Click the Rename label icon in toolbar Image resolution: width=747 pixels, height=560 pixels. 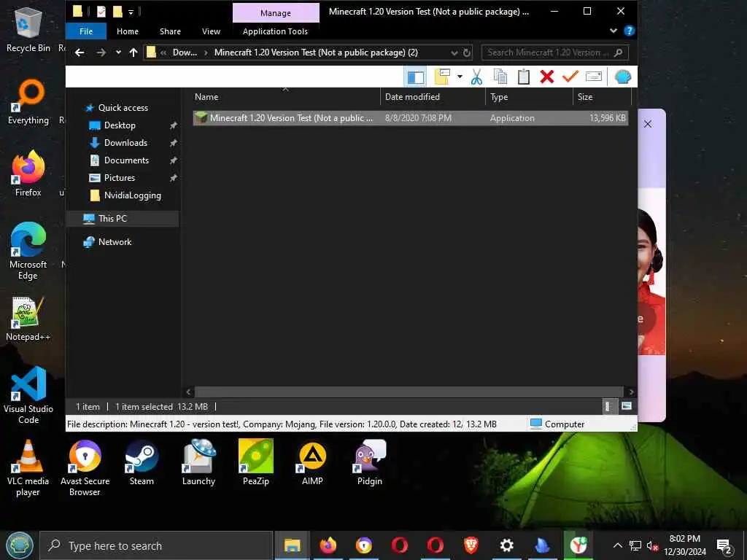[x=594, y=76]
